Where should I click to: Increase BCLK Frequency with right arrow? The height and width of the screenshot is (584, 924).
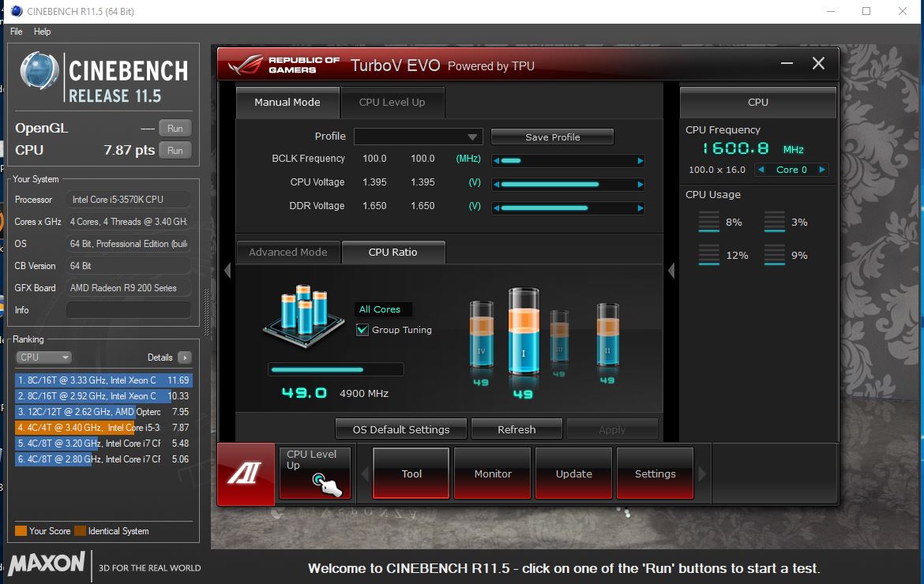(640, 161)
